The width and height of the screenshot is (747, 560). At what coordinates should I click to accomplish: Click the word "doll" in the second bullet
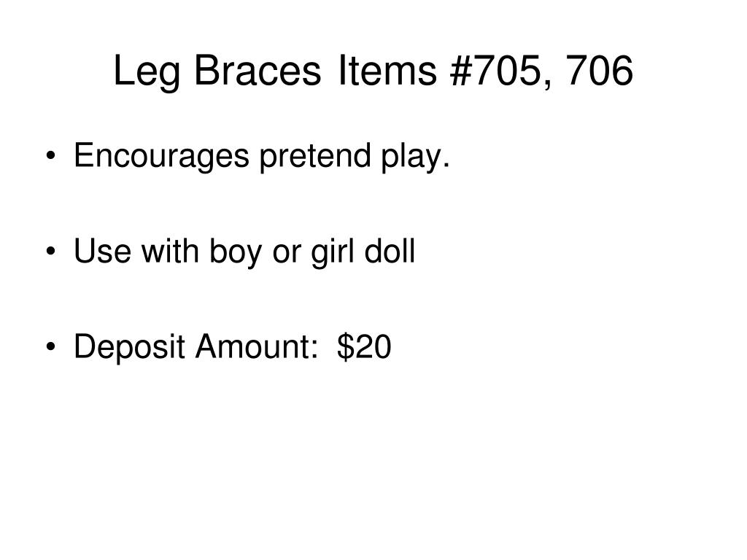390,251
